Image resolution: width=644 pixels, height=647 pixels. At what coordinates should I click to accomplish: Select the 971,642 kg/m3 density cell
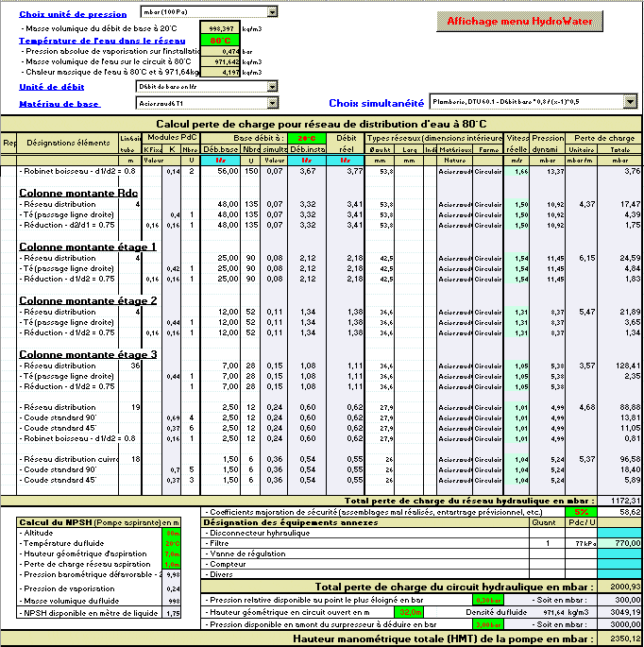point(220,61)
